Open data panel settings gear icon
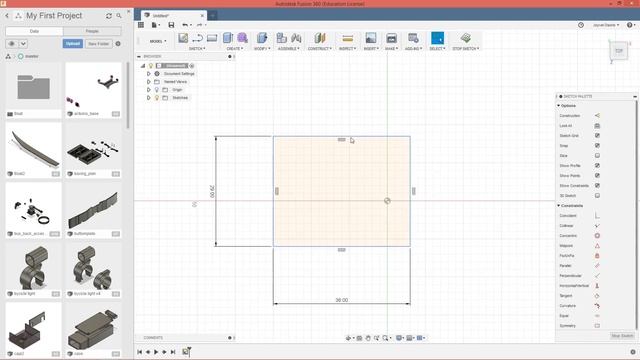Screen dimensions: 640x360 click(x=118, y=44)
